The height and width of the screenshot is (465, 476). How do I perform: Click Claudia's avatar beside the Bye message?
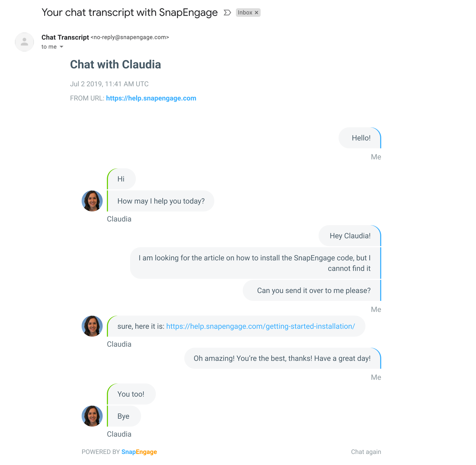(92, 416)
